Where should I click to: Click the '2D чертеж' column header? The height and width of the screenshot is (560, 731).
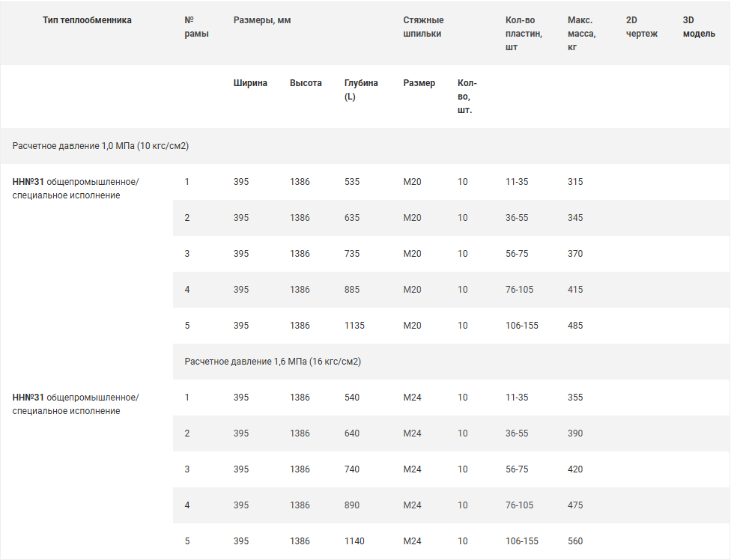(x=641, y=27)
